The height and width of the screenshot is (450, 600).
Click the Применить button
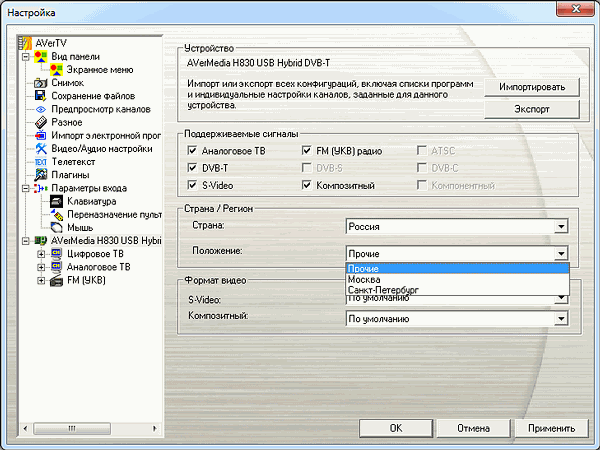point(552,427)
